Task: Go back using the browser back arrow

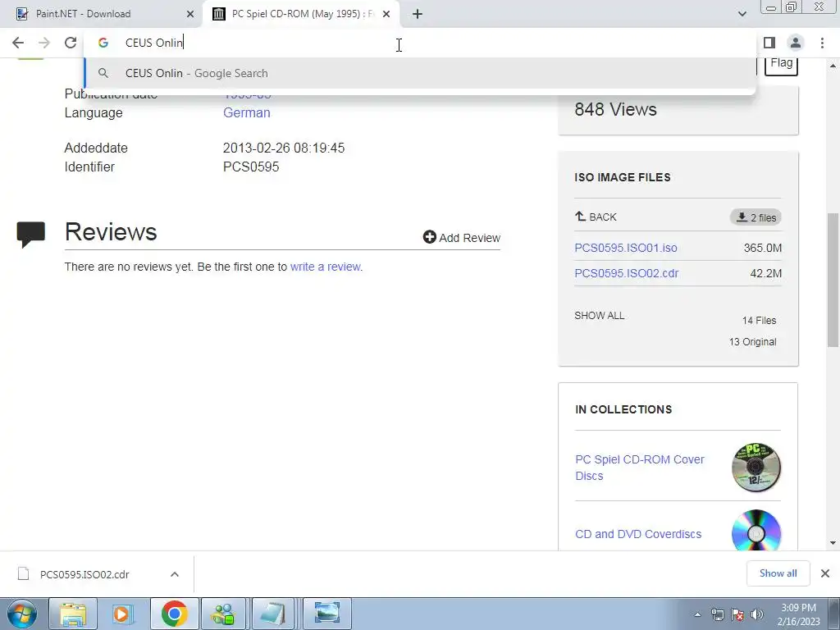Action: [x=18, y=43]
